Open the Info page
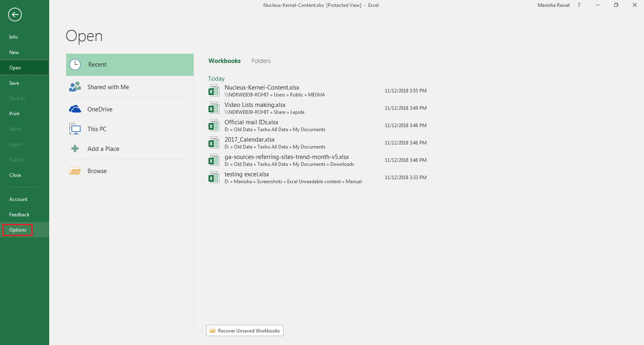 click(x=25, y=37)
